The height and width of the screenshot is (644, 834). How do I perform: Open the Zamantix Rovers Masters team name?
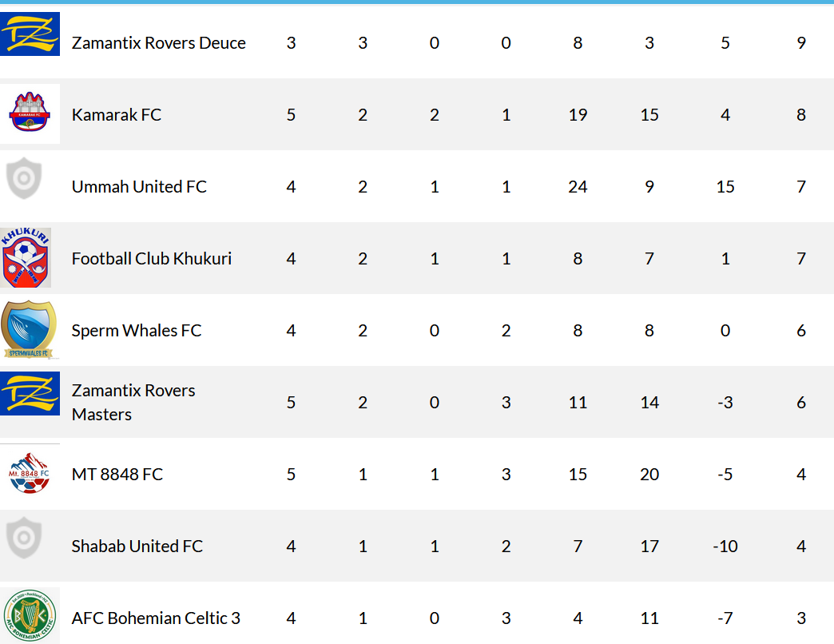click(133, 402)
